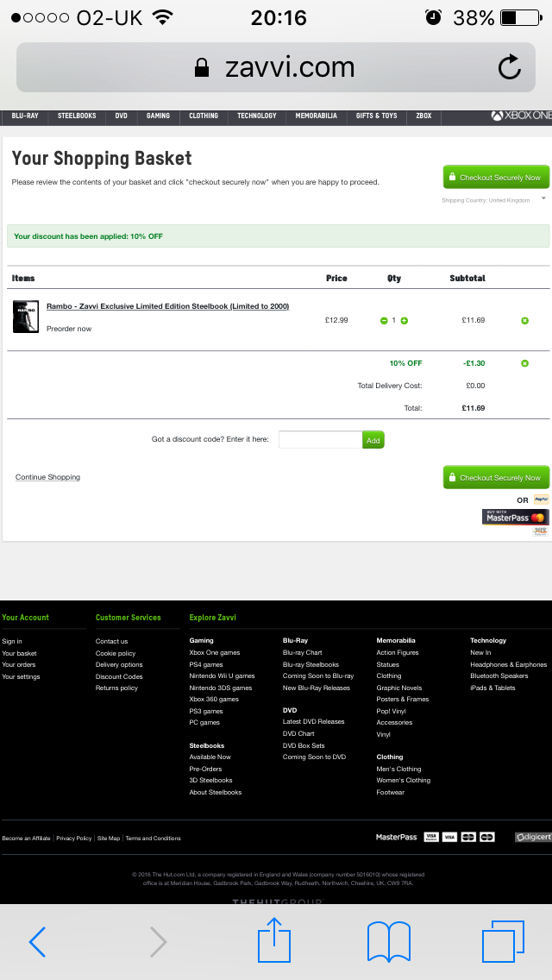Tap the Safari forward arrow
Screen dimensions: 552x980
[158, 941]
